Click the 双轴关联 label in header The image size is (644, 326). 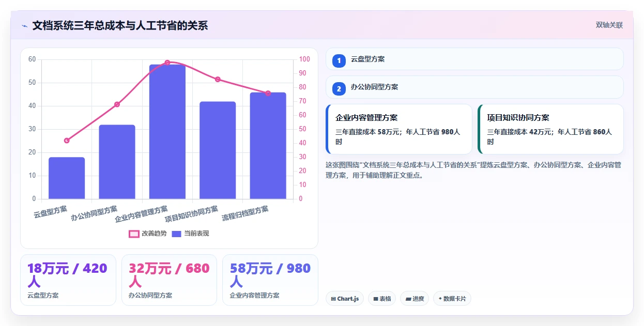coord(609,25)
